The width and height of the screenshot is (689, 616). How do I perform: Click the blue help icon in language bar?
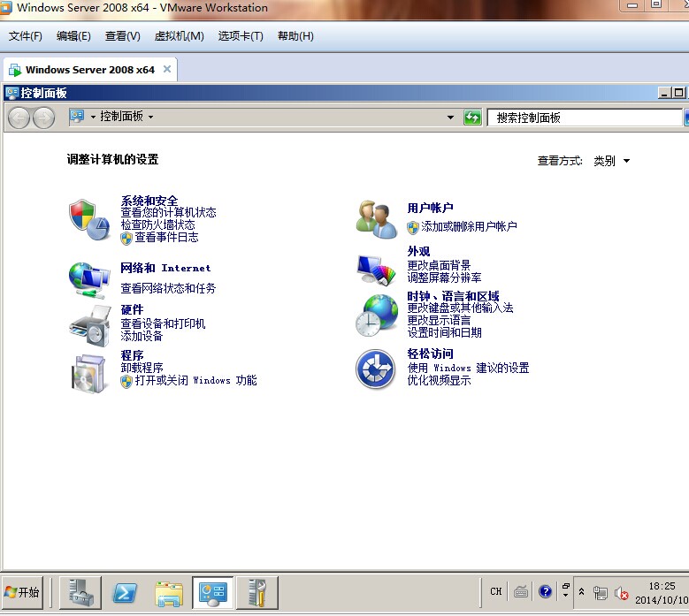(x=545, y=591)
